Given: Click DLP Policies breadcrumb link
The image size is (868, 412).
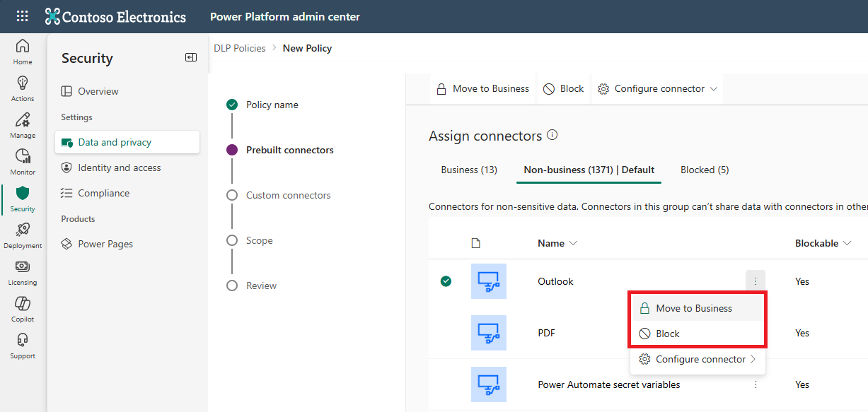Looking at the screenshot, I should click(x=240, y=48).
